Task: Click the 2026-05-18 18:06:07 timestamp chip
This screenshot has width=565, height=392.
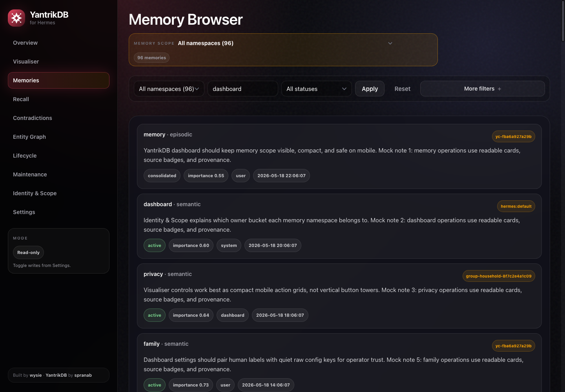Action: point(280,315)
